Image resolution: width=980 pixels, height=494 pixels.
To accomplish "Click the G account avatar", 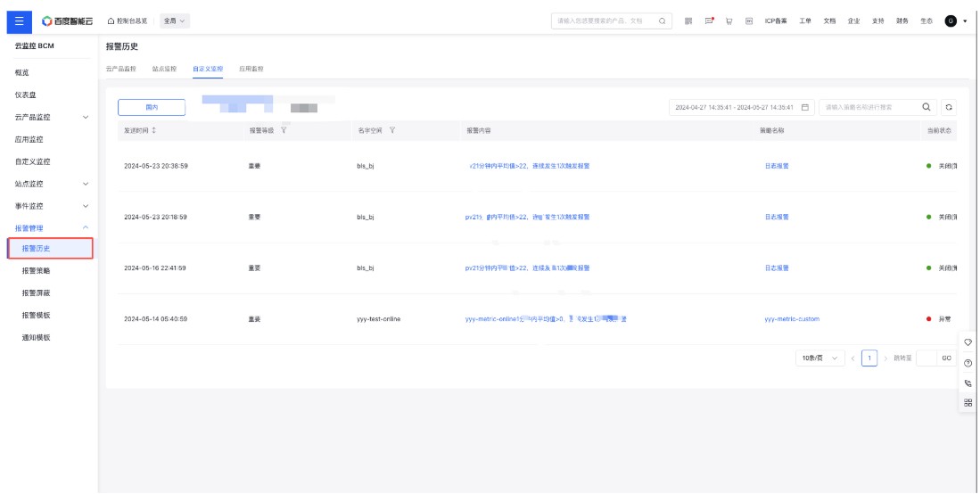I will 951,21.
